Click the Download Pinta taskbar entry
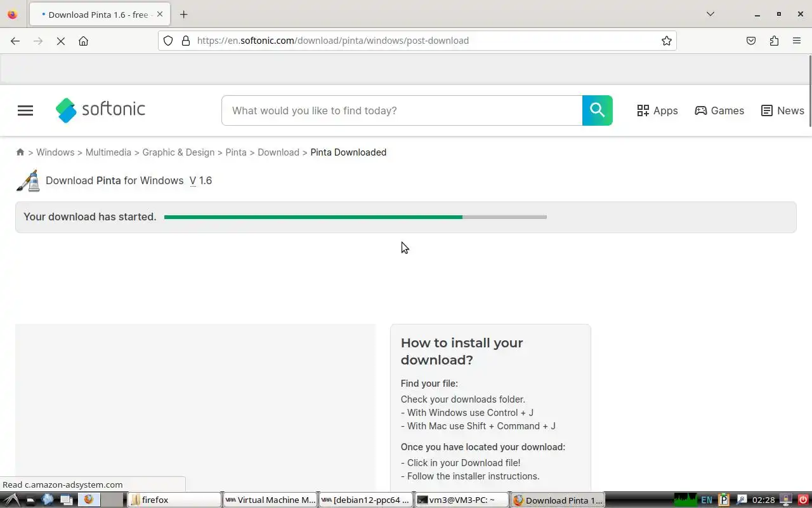The image size is (812, 508). [x=558, y=500]
